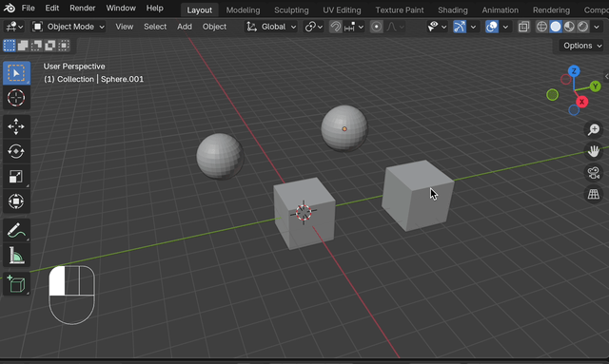Toggle show gizmos button
This screenshot has width=609, height=364.
460,27
